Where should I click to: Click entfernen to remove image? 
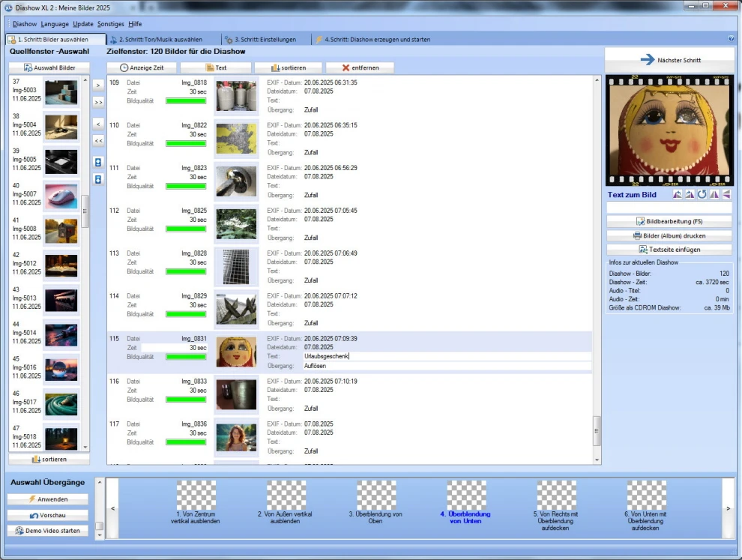[x=360, y=67]
